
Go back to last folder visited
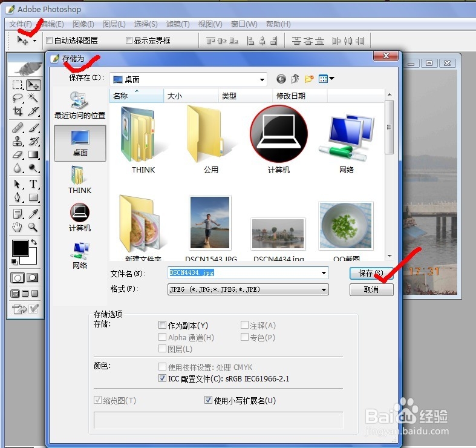click(281, 79)
